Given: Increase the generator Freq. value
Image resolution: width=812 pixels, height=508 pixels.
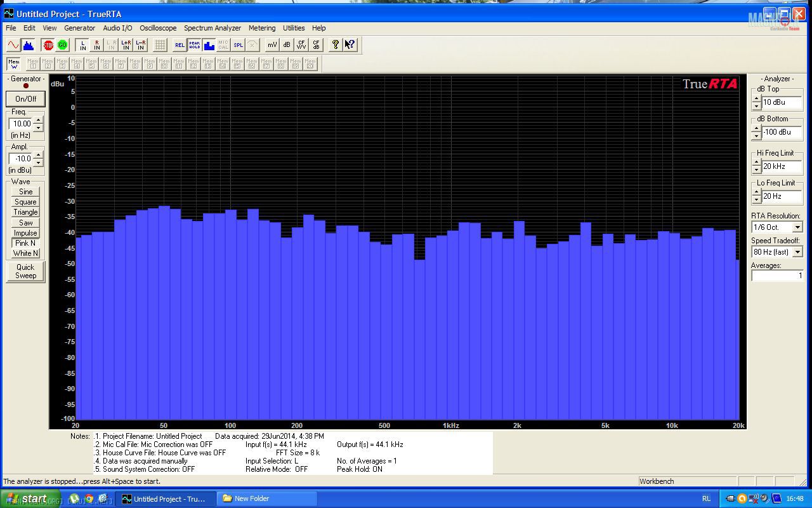Looking at the screenshot, I should click(38, 120).
